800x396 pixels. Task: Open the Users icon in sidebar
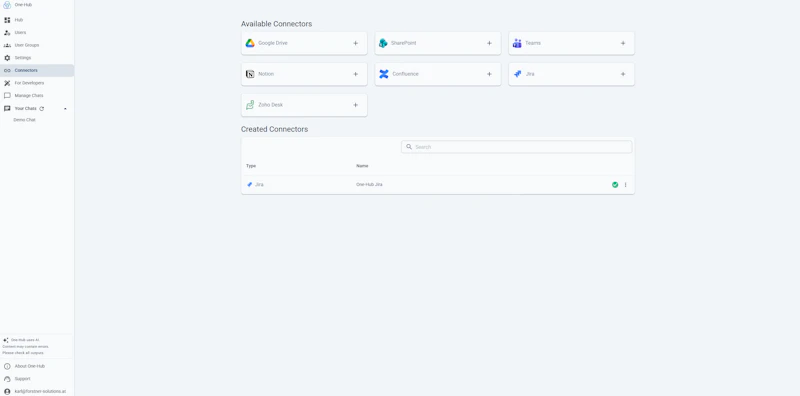pos(7,33)
